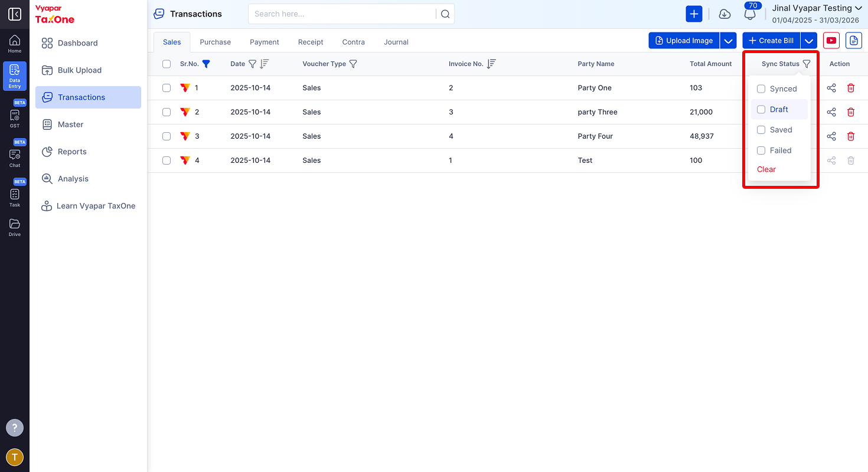Open the Chat beta section
868x472 pixels.
[x=15, y=155]
